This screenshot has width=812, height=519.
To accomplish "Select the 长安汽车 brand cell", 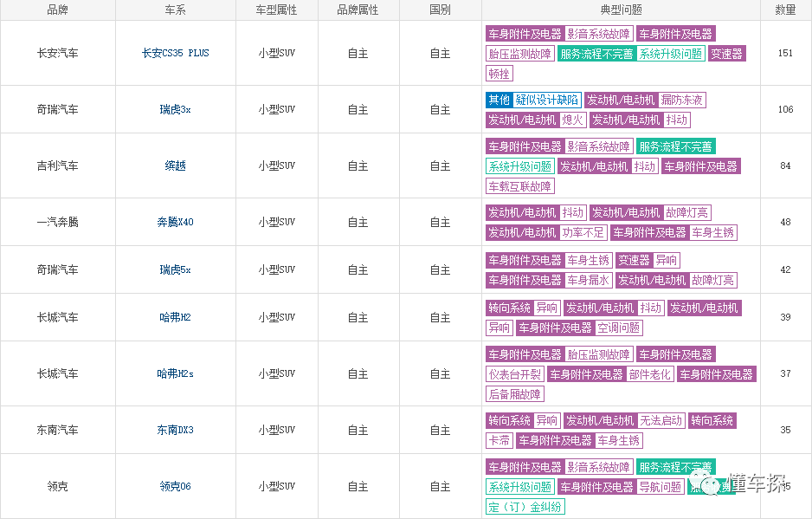I will click(x=57, y=53).
